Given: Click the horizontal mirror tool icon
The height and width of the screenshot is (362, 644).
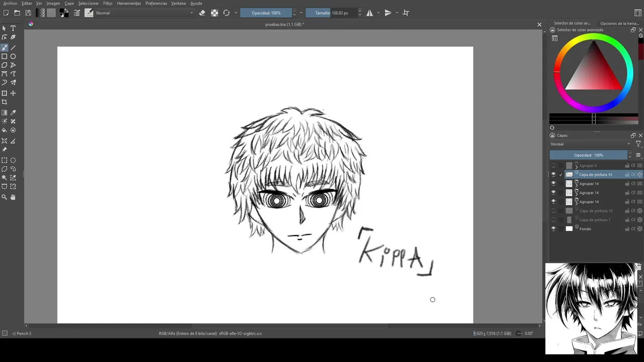Looking at the screenshot, I should tap(370, 13).
